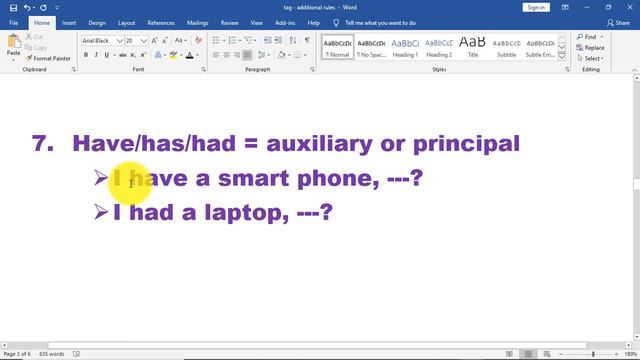Activate the Format Painter
The image size is (640, 360).
click(x=48, y=58)
